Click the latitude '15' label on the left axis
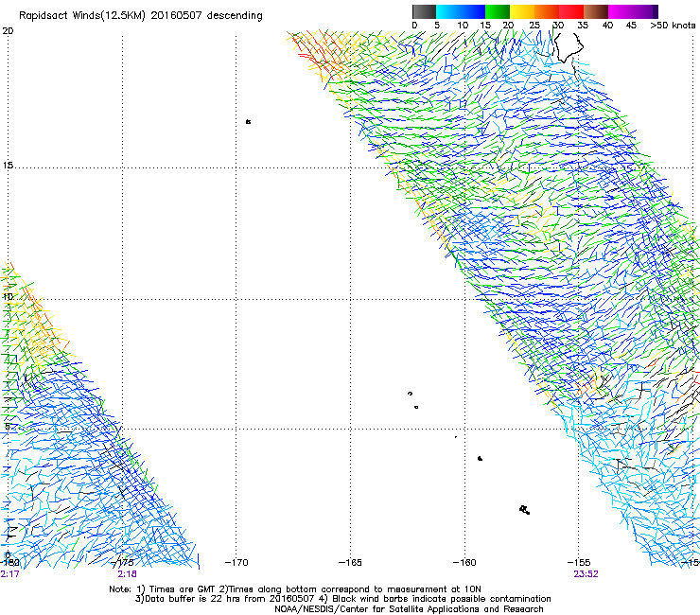Image resolution: width=700 pixels, height=615 pixels. (x=8, y=166)
